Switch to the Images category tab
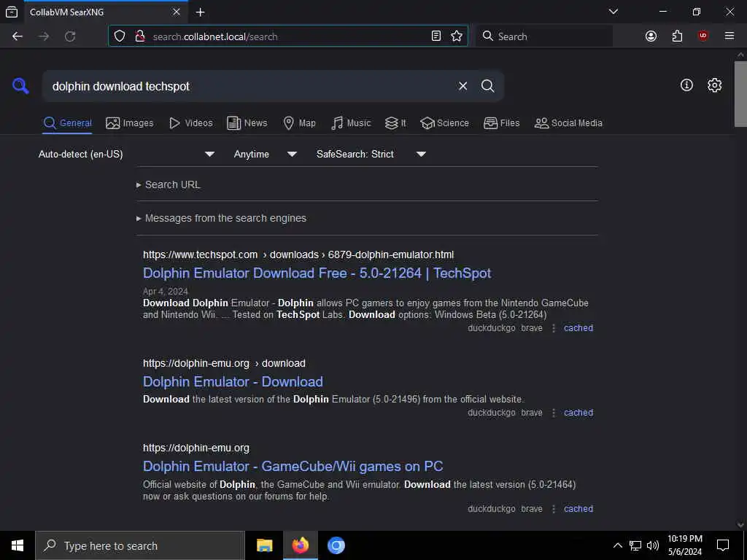 point(130,122)
